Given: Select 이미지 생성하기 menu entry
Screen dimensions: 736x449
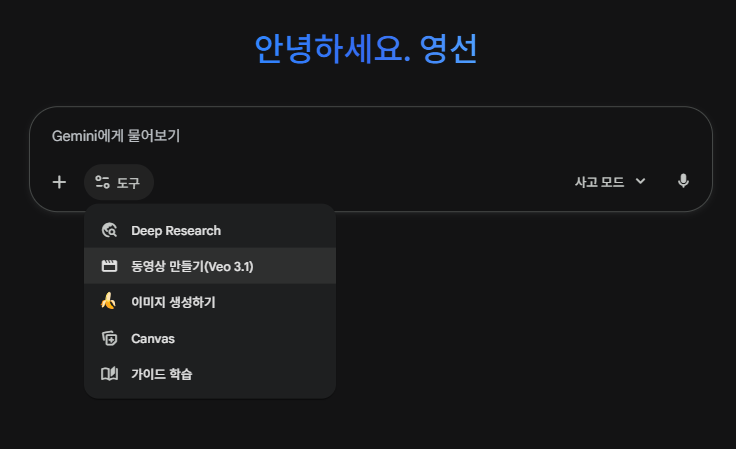Looking at the screenshot, I should pos(210,302).
